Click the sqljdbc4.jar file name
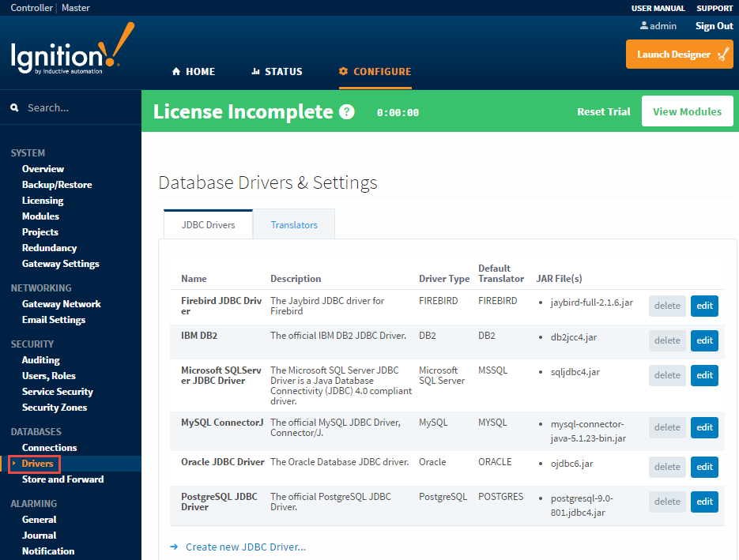739x560 pixels. click(575, 372)
